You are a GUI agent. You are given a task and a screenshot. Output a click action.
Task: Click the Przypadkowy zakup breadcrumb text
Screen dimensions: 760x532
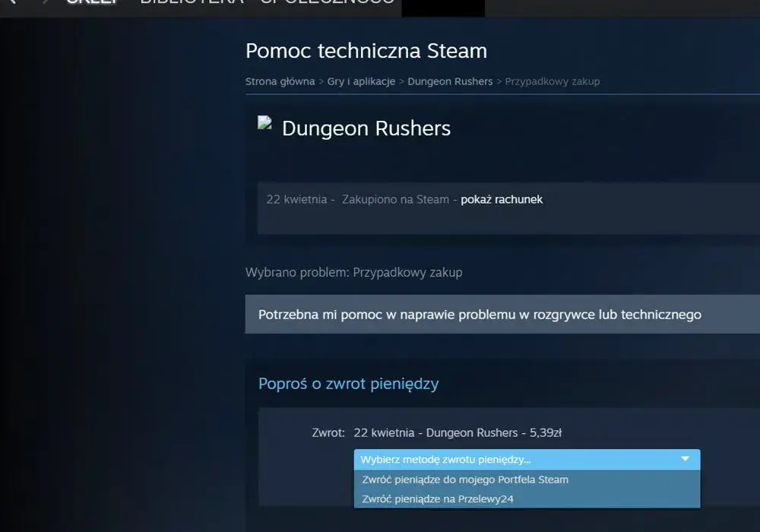point(552,81)
